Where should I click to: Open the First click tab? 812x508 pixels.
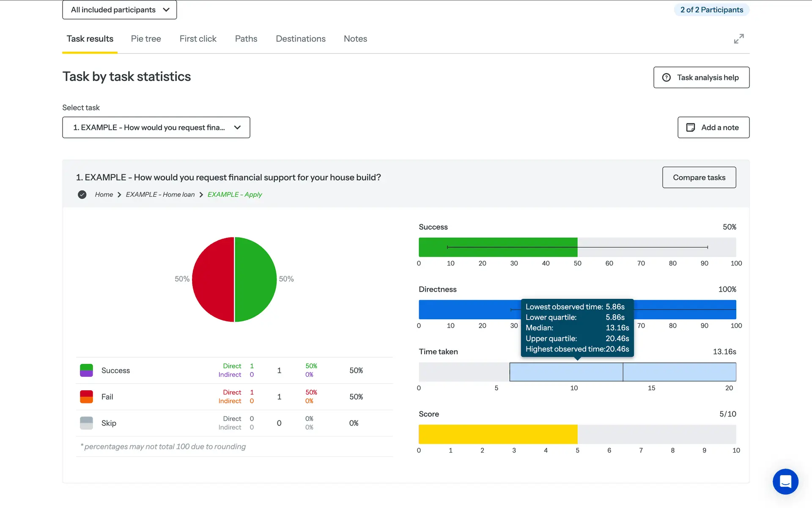(x=198, y=39)
